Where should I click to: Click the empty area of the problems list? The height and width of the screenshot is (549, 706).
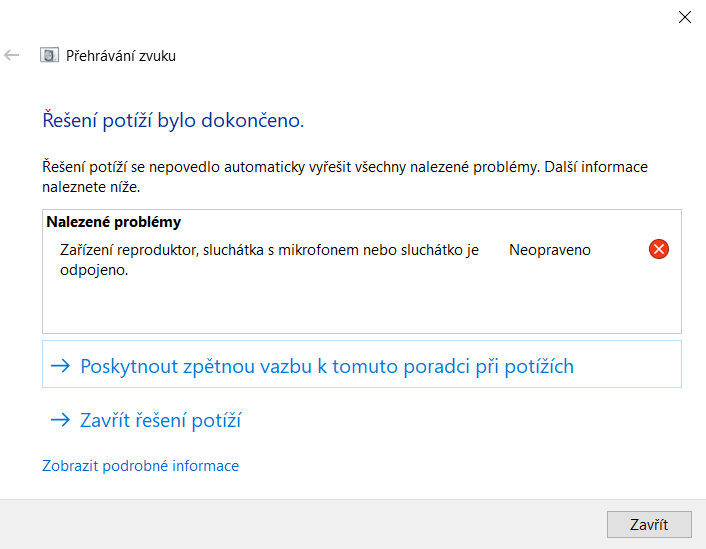[x=360, y=307]
